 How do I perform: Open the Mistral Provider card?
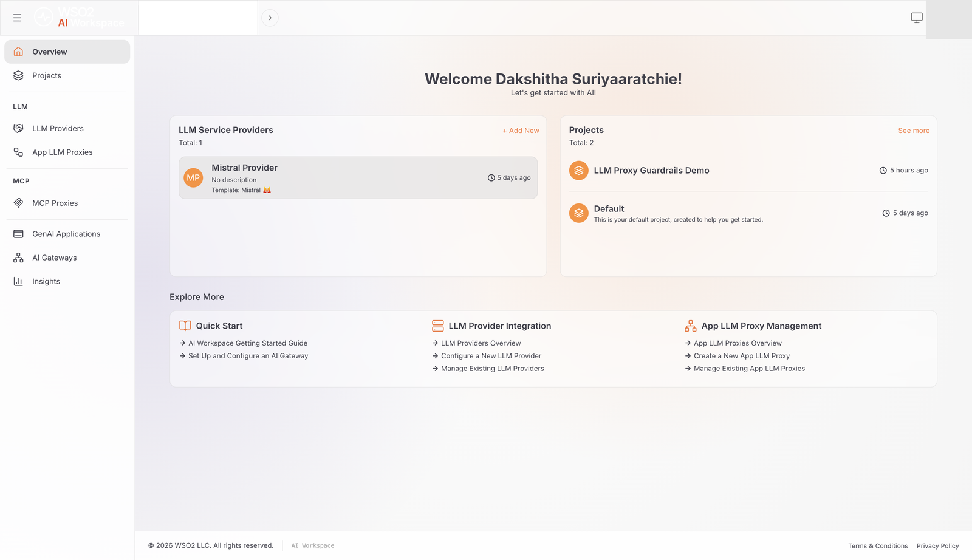coord(358,178)
